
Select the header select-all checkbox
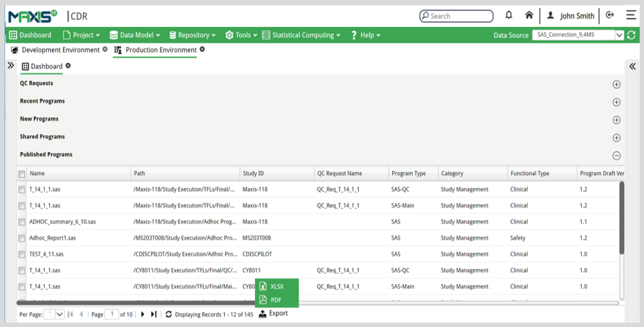pos(22,174)
